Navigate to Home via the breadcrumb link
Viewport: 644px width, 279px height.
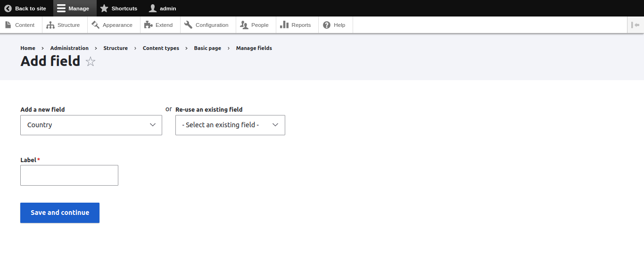(x=27, y=48)
